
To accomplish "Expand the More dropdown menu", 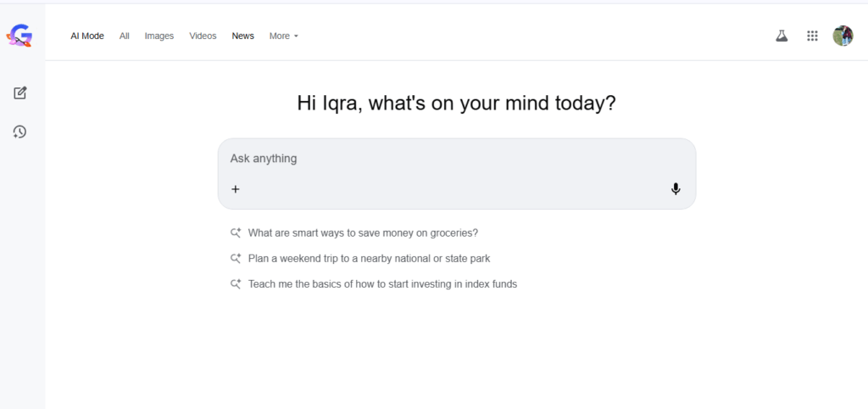I will 283,36.
